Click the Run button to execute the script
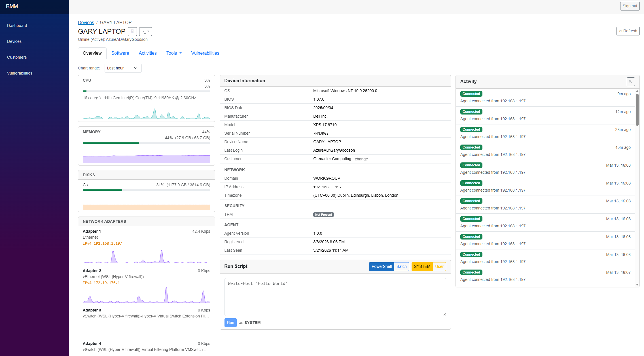Viewport: 644px width, 356px height. point(230,323)
